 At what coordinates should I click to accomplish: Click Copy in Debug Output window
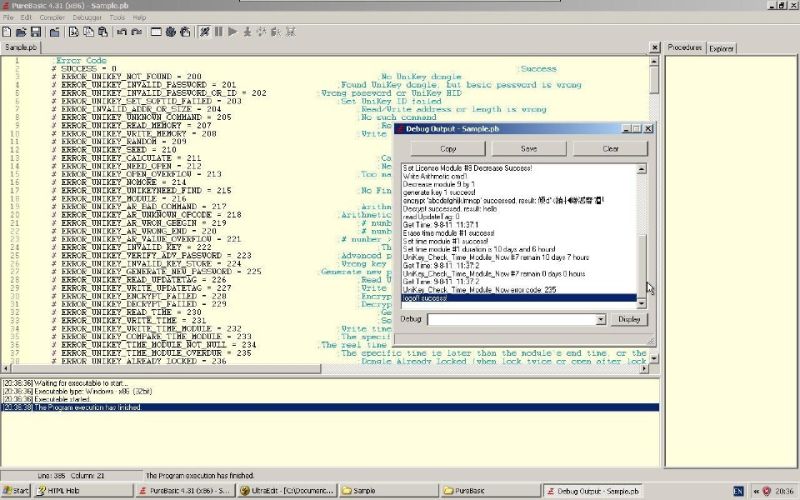[447, 148]
